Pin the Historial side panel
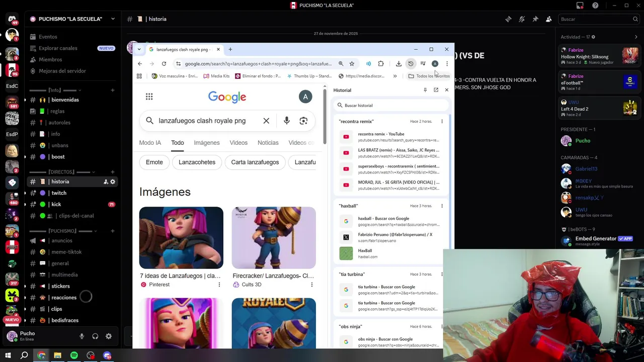644x362 pixels. (425, 90)
